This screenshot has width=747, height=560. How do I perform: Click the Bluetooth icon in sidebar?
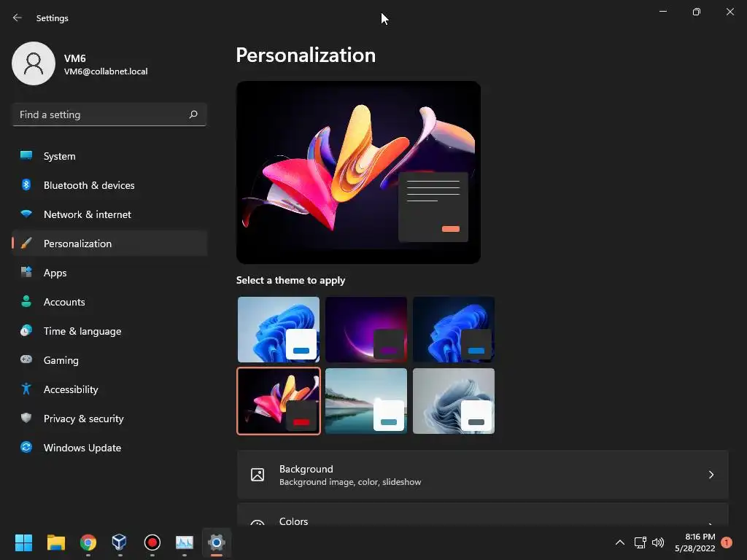tap(26, 184)
